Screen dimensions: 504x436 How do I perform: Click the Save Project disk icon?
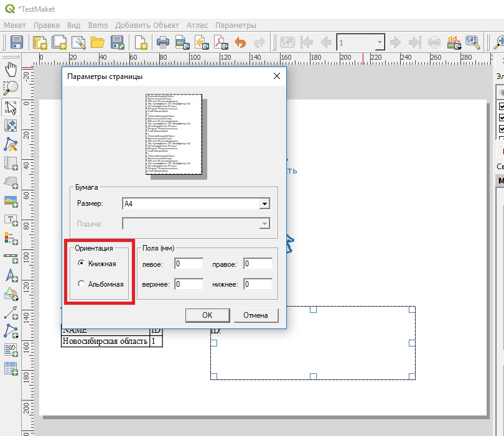pyautogui.click(x=17, y=42)
